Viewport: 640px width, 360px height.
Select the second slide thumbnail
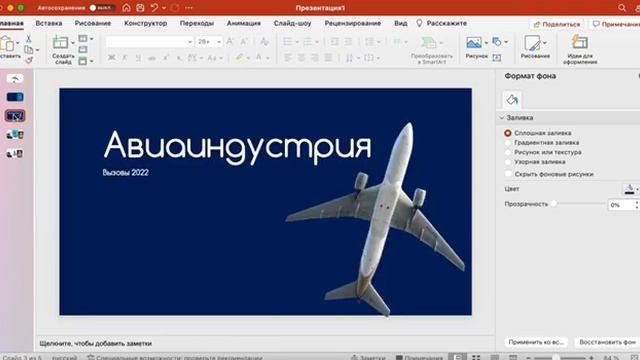pyautogui.click(x=15, y=97)
